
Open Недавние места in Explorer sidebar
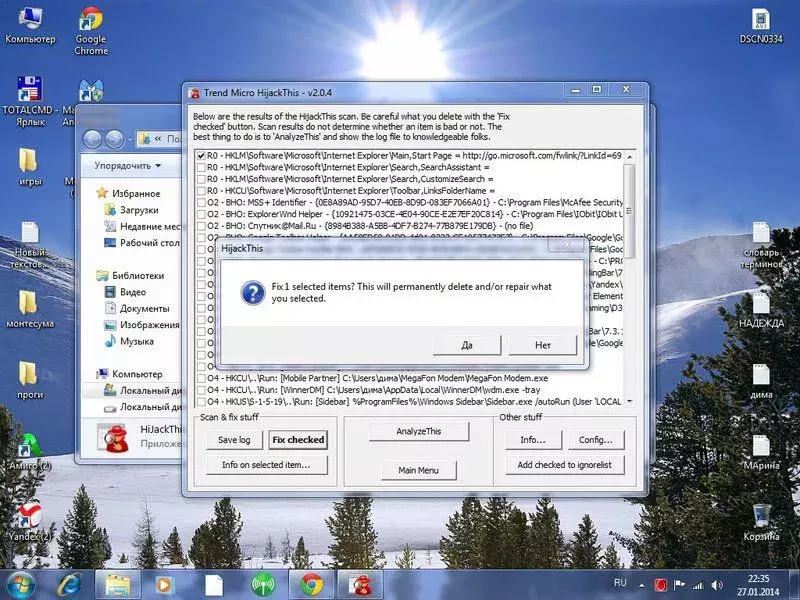[142, 226]
